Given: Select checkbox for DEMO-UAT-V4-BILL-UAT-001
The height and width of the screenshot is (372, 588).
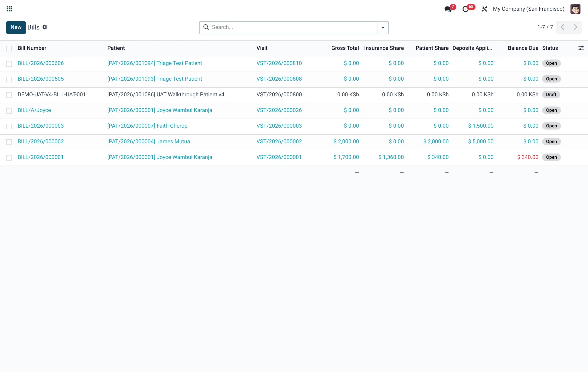Looking at the screenshot, I should [x=9, y=95].
